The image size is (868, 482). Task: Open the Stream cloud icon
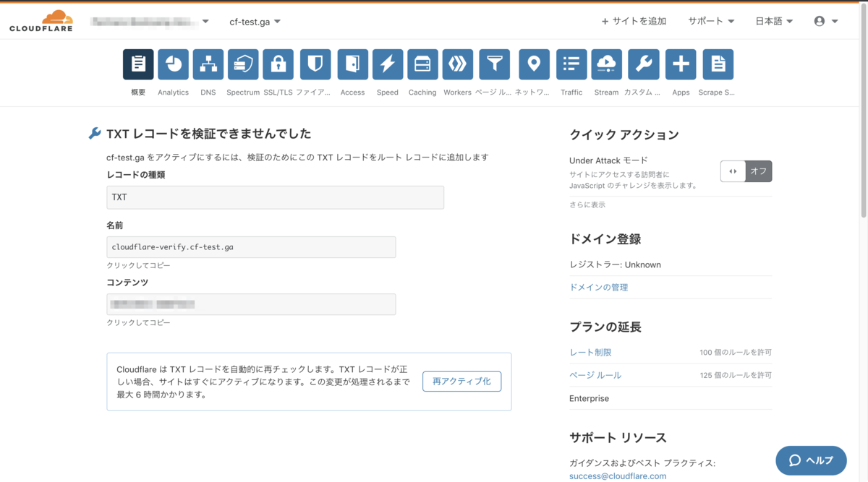click(606, 64)
